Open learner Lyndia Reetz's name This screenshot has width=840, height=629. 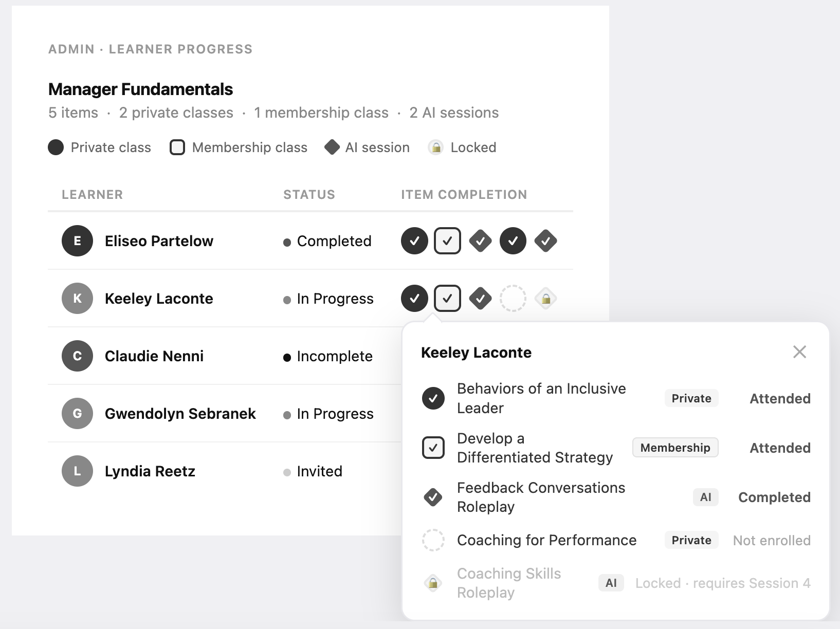150,471
